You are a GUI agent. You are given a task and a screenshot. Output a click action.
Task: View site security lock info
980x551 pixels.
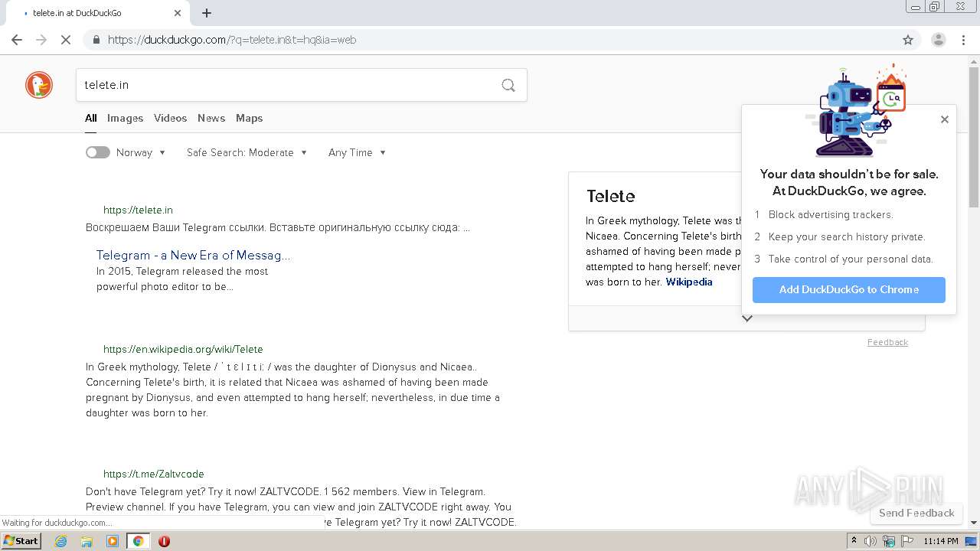(x=96, y=40)
